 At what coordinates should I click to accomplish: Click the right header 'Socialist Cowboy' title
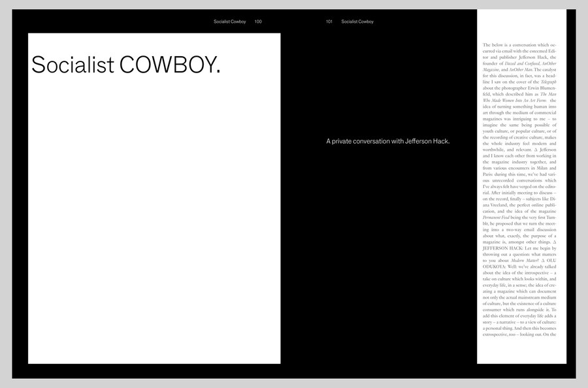point(357,22)
